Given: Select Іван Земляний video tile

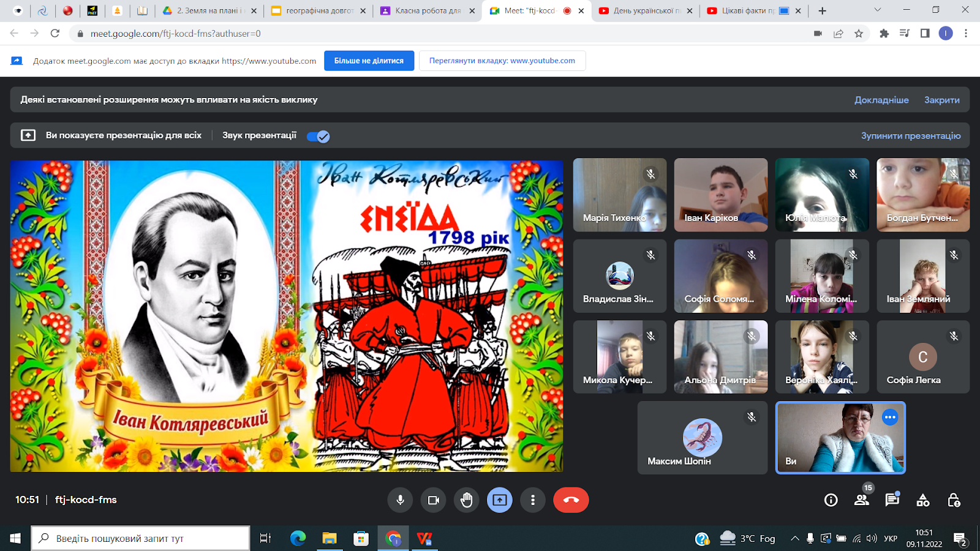Looking at the screenshot, I should 923,276.
